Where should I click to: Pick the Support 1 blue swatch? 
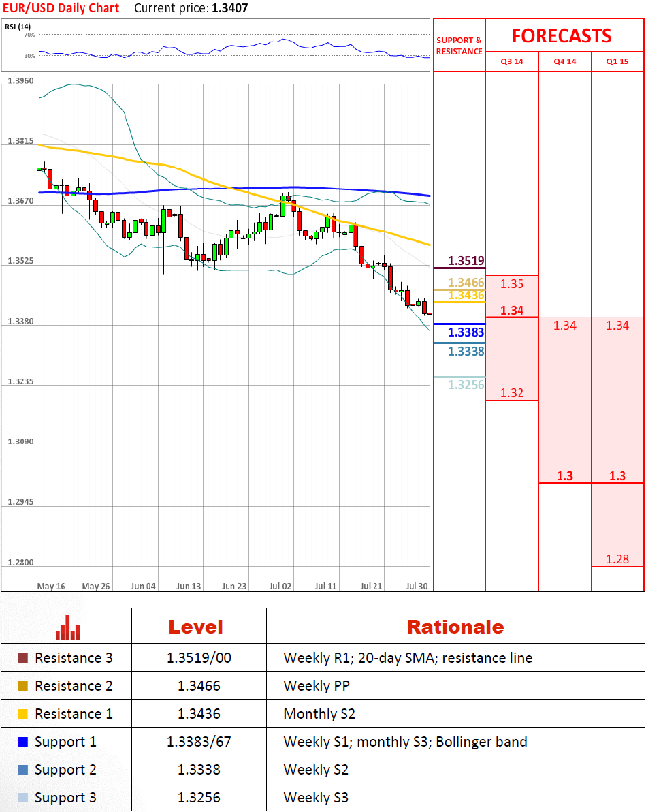tap(23, 742)
